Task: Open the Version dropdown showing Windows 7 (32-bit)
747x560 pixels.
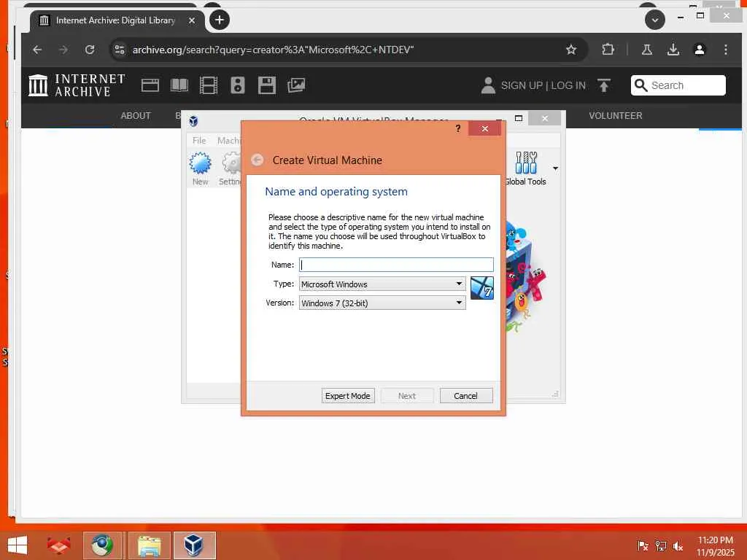Action: point(382,303)
